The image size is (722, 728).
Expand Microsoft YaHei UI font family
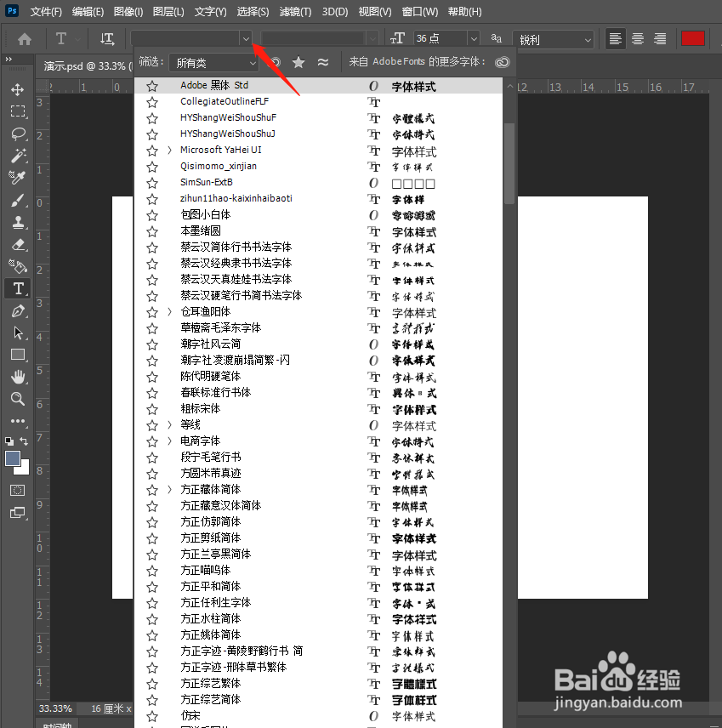click(169, 150)
